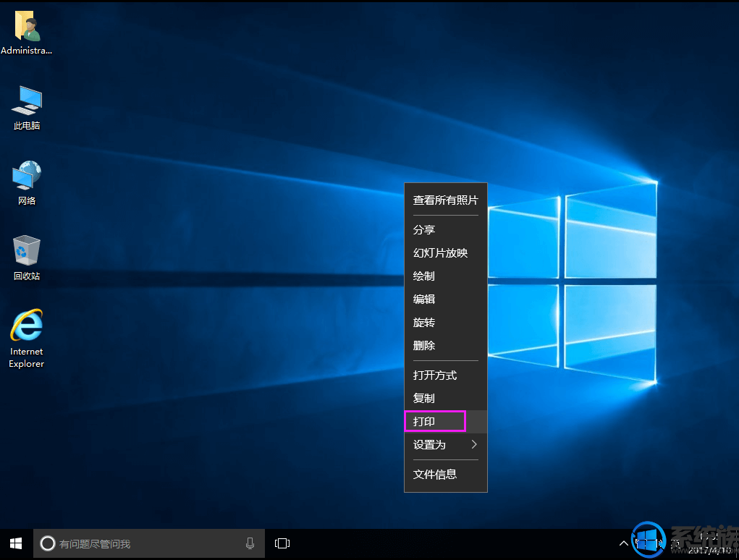Open Task View on the taskbar
The height and width of the screenshot is (560, 739).
point(282,543)
